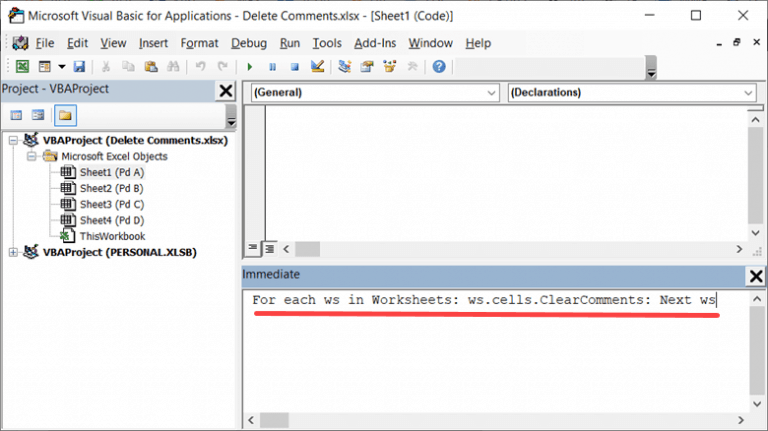This screenshot has height=431, width=768.
Task: Click the View Code icon in Project pane
Action: pos(16,115)
